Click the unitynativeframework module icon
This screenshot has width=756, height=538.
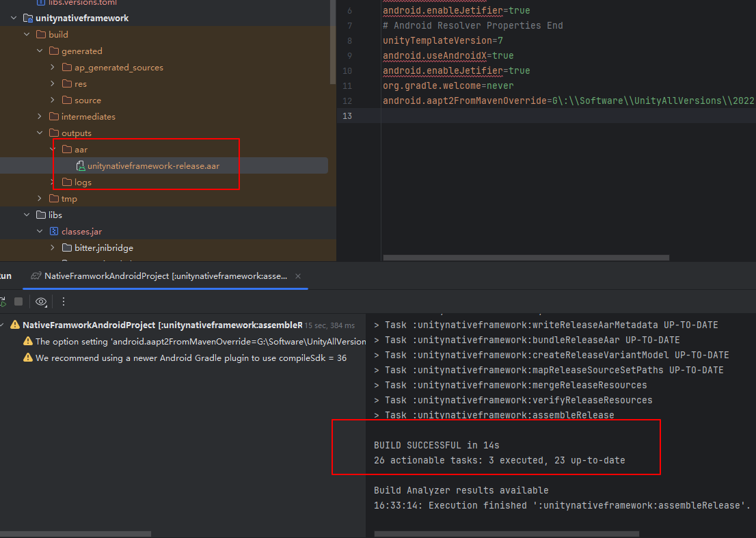tap(28, 18)
